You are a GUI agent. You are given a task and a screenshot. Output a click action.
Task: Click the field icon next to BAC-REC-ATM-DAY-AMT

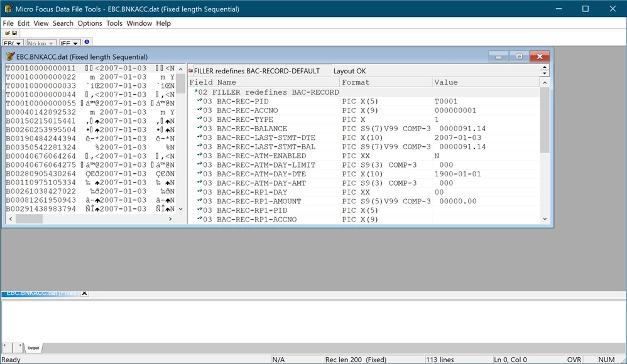click(200, 183)
